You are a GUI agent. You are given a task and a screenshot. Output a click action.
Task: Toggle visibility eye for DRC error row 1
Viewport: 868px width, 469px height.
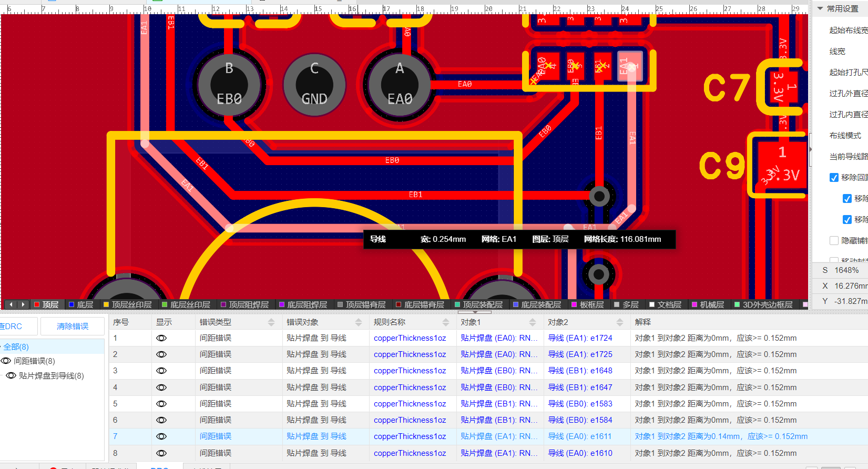[x=161, y=338]
